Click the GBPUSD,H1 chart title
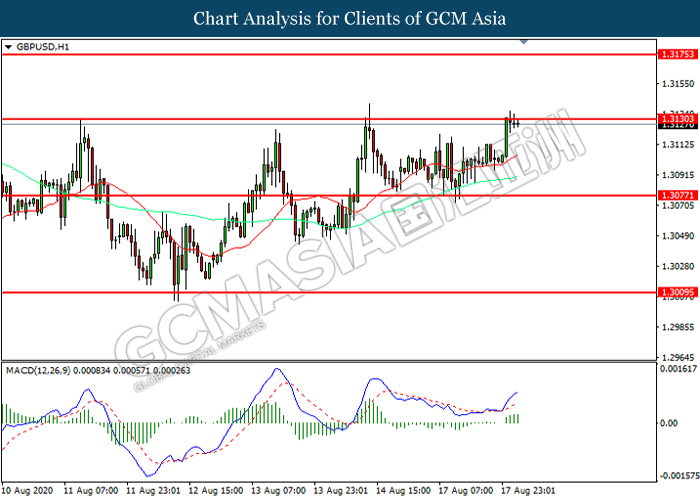The width and height of the screenshot is (700, 500). click(x=43, y=47)
